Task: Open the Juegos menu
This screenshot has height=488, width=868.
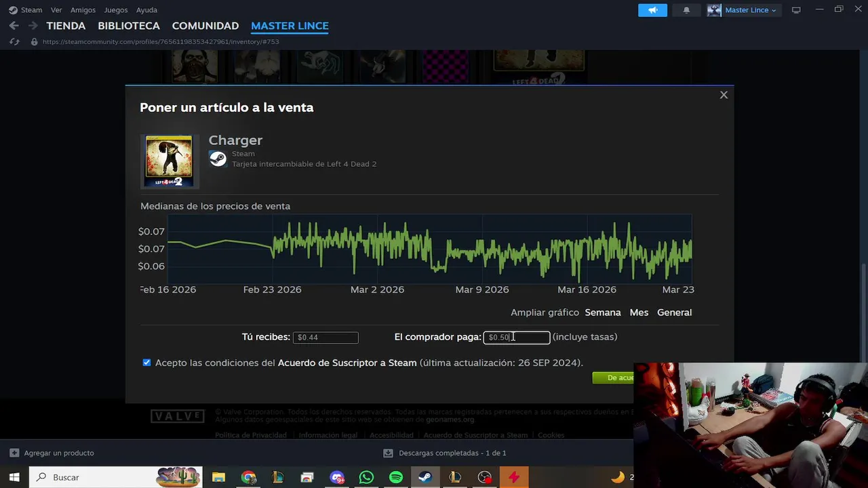Action: pyautogui.click(x=115, y=10)
